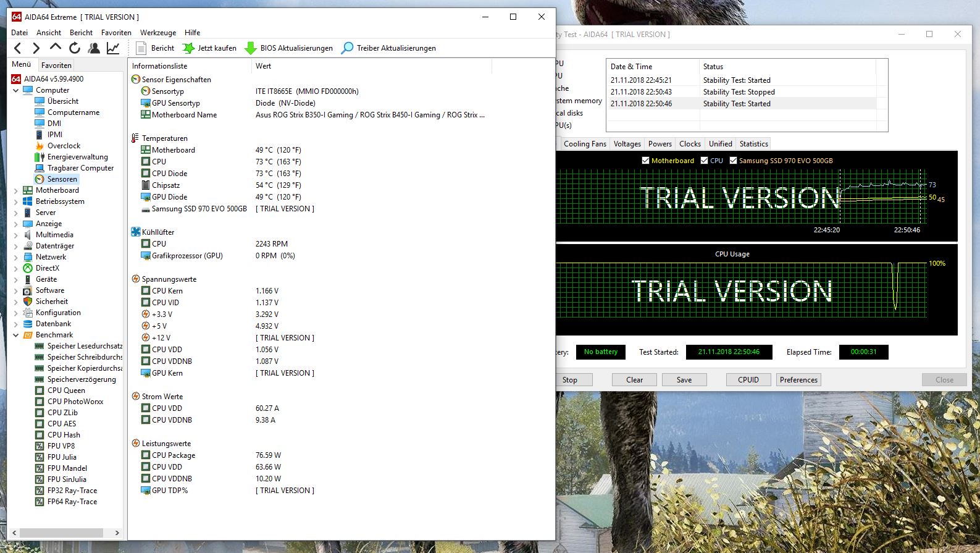980x553 pixels.
Task: Switch to Cooling Fans tab
Action: (x=585, y=144)
